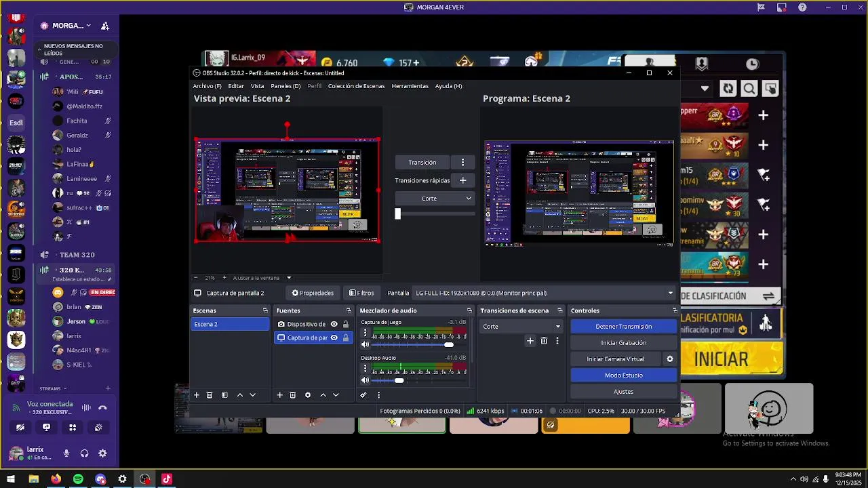This screenshot has width=868, height=488.
Task: Move the source up in Fuentes
Action: tap(323, 395)
